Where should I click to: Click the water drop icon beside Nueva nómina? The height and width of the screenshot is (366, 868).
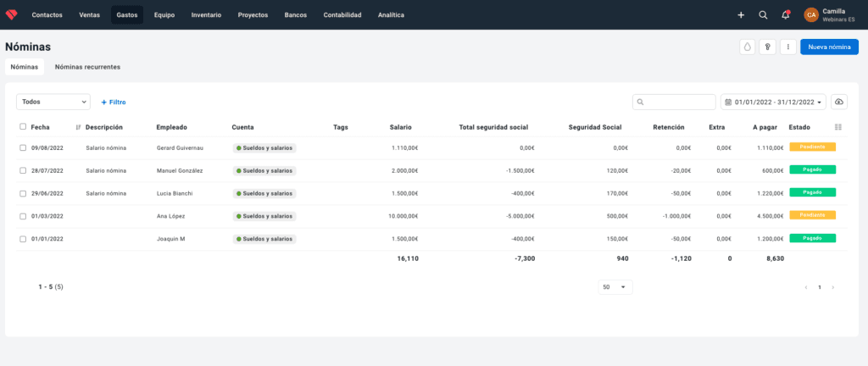point(748,47)
